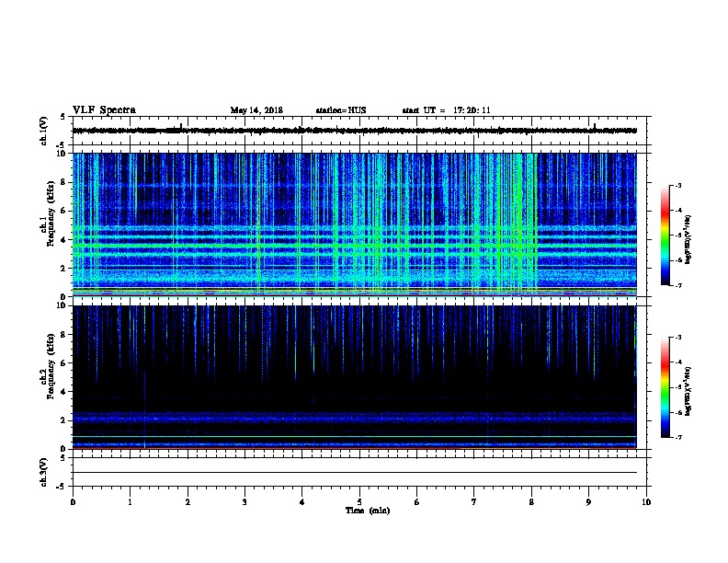Click the "ch.3(V)" axis label
Viewport: 728px width, 563px height.
coord(43,473)
